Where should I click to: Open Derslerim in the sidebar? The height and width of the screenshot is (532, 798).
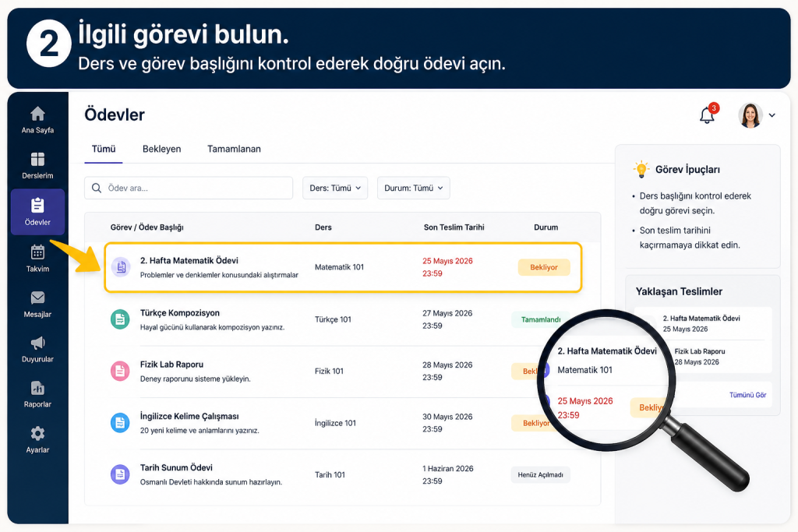click(37, 165)
